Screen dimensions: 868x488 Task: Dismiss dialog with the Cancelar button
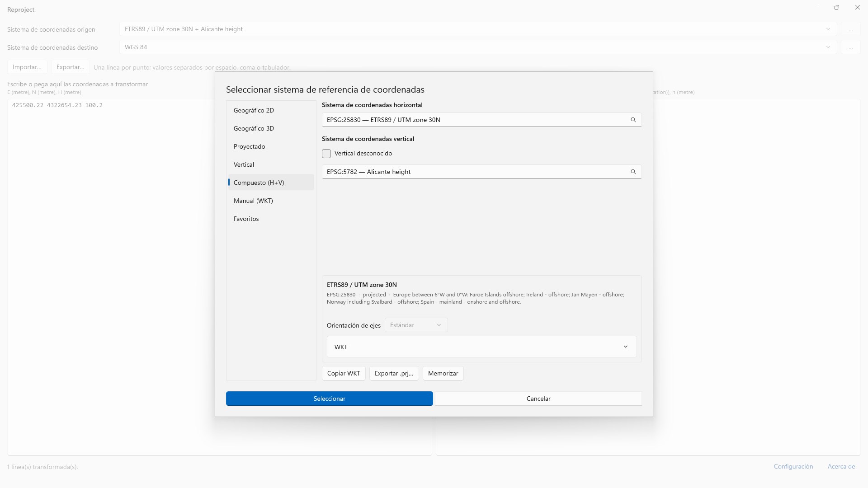click(x=538, y=399)
